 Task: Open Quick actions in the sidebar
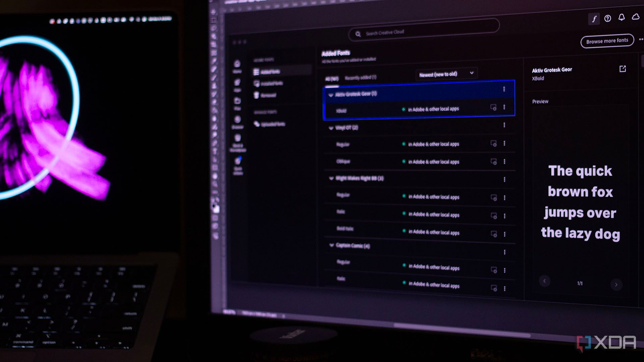[238, 166]
